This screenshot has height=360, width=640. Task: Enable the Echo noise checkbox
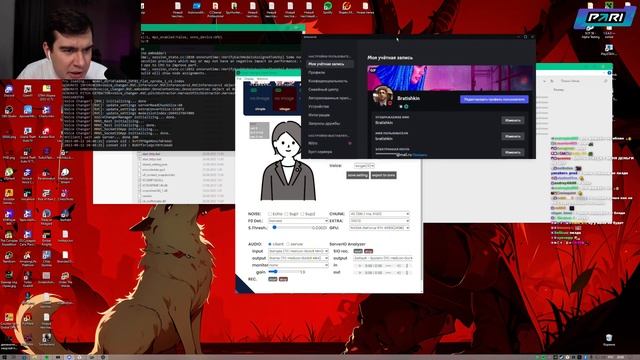click(270, 214)
